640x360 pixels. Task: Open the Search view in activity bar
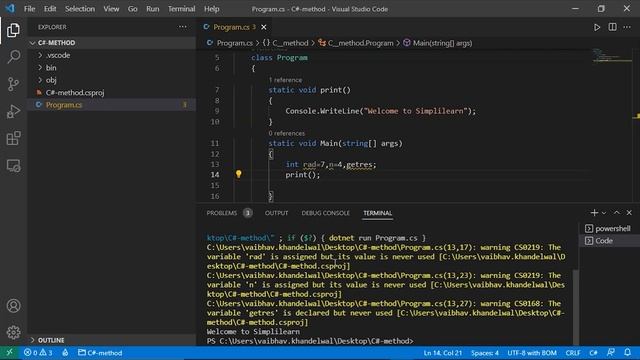click(x=13, y=57)
